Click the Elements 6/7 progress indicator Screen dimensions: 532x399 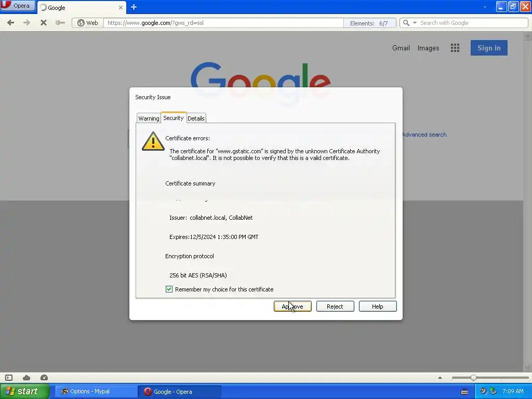tap(369, 23)
